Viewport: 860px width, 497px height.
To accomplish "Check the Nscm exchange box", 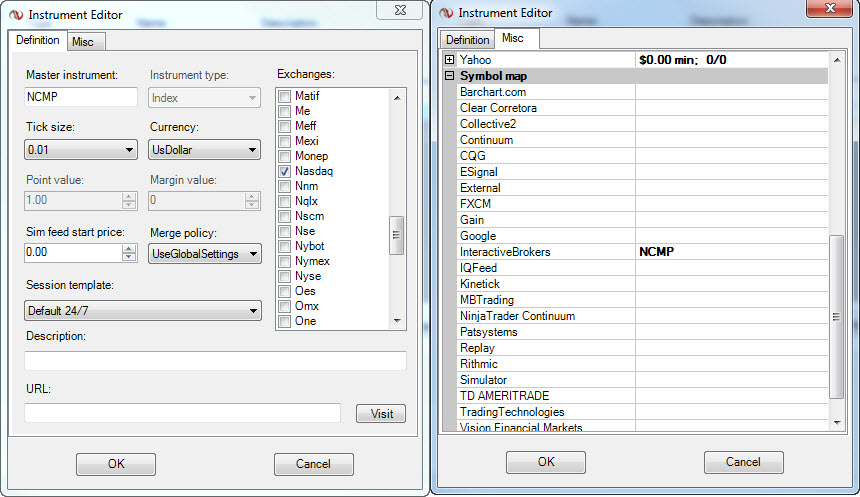I will coord(284,216).
